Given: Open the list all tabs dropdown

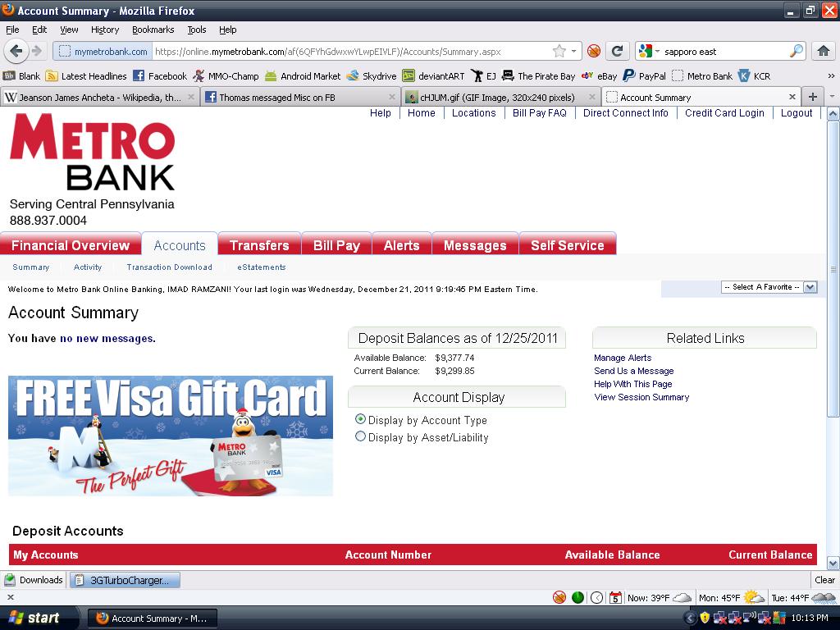Looking at the screenshot, I should point(832,97).
